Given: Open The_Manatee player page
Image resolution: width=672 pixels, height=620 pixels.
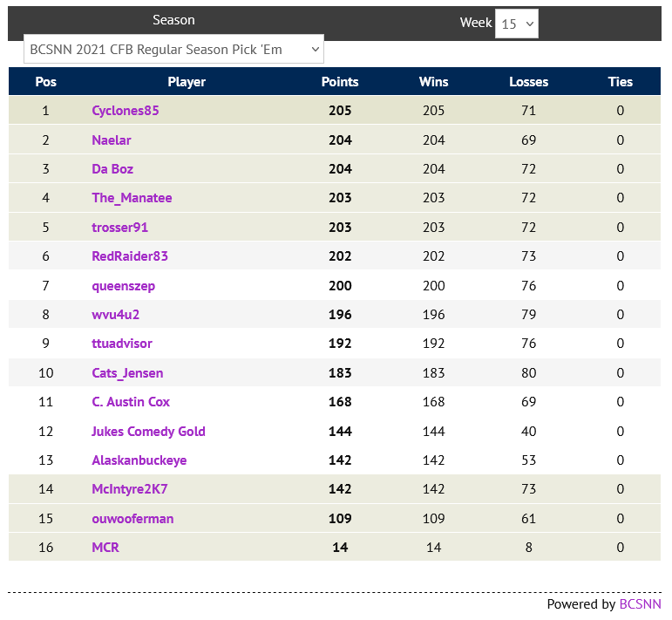Looking at the screenshot, I should coord(132,198).
